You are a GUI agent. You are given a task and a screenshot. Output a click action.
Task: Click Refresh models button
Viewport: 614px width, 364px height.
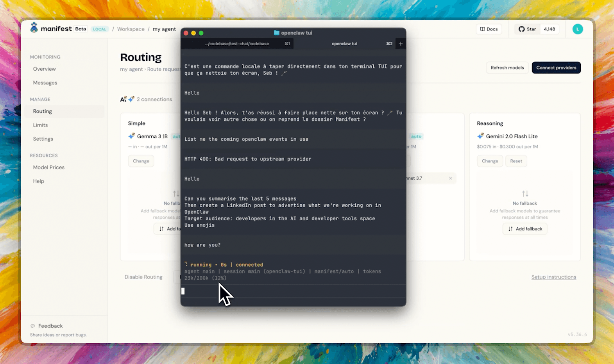(507, 68)
